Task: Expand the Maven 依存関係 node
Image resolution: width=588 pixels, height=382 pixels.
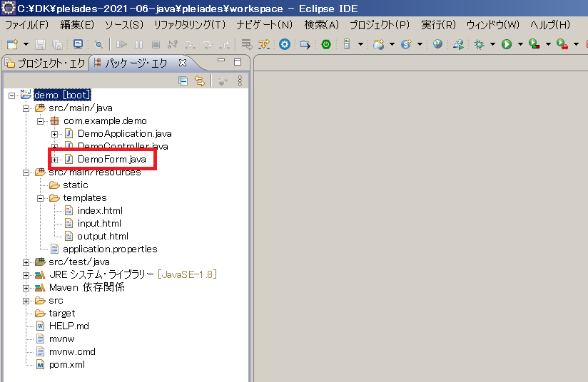Action: point(26,288)
